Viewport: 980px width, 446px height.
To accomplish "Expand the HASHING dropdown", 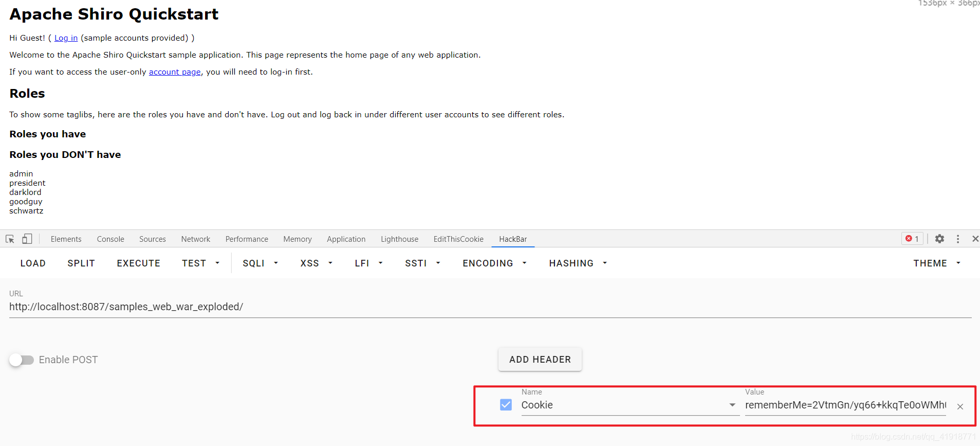I will (x=578, y=263).
